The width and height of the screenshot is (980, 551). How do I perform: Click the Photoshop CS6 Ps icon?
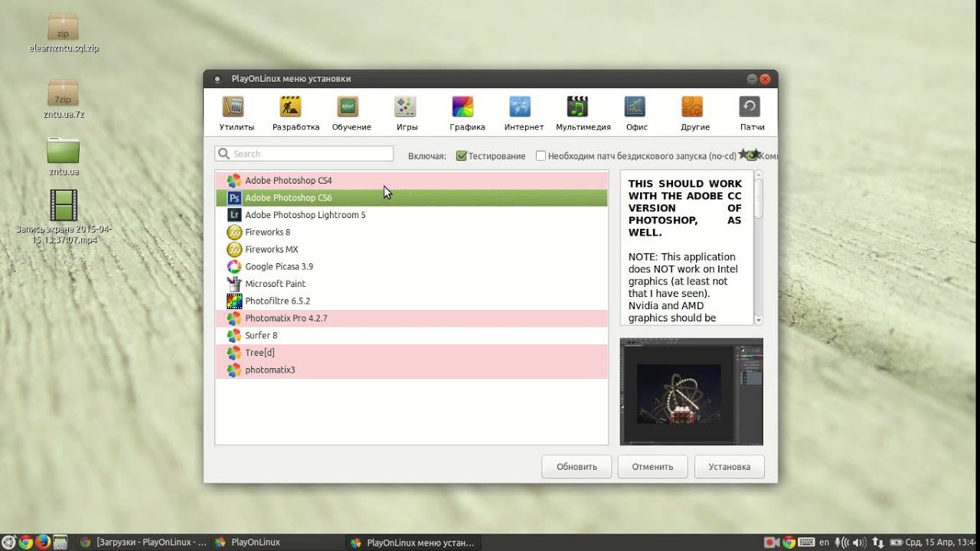click(x=234, y=197)
